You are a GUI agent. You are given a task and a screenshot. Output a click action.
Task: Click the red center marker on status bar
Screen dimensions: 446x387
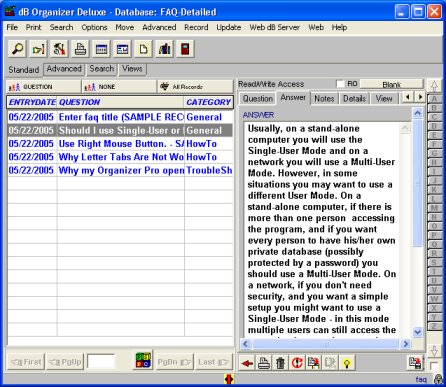coord(229,379)
